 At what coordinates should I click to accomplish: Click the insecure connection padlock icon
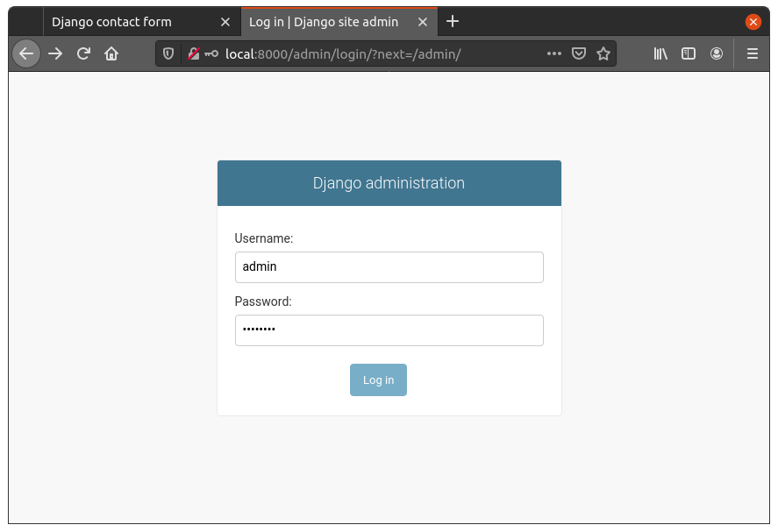pyautogui.click(x=193, y=53)
